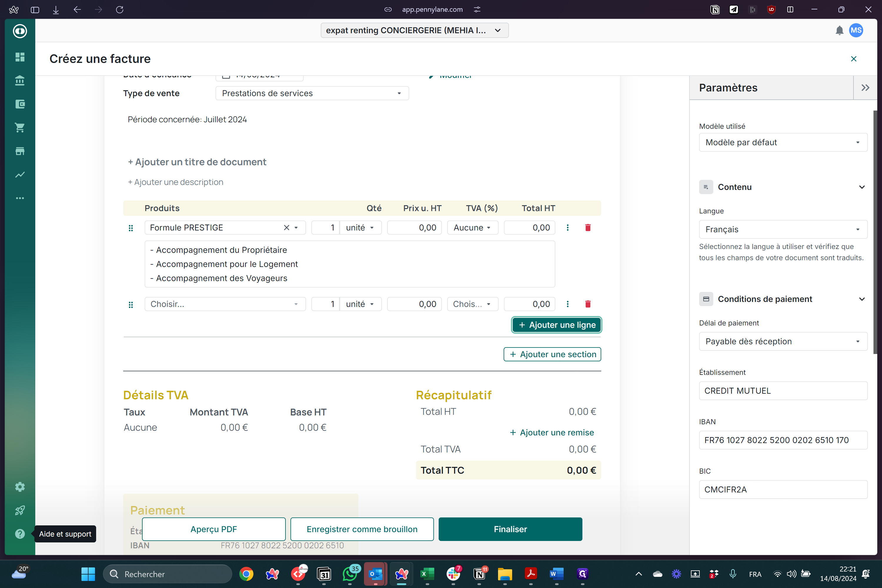The image size is (882, 588).
Task: Clear the Formule PRESTIGE product selection
Action: tap(286, 228)
